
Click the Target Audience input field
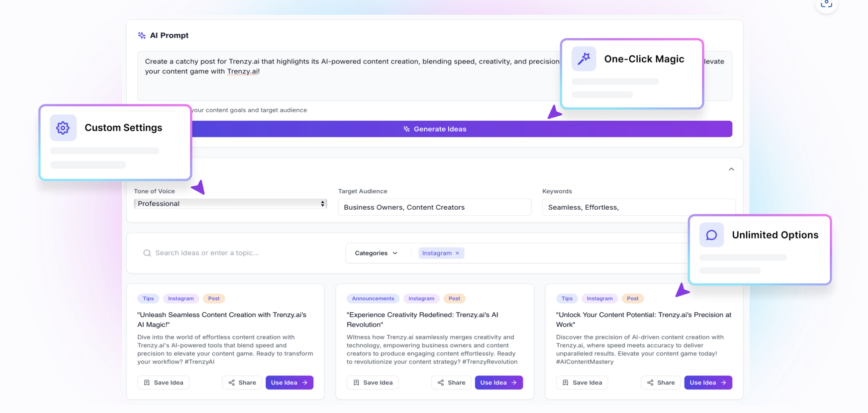click(x=434, y=207)
